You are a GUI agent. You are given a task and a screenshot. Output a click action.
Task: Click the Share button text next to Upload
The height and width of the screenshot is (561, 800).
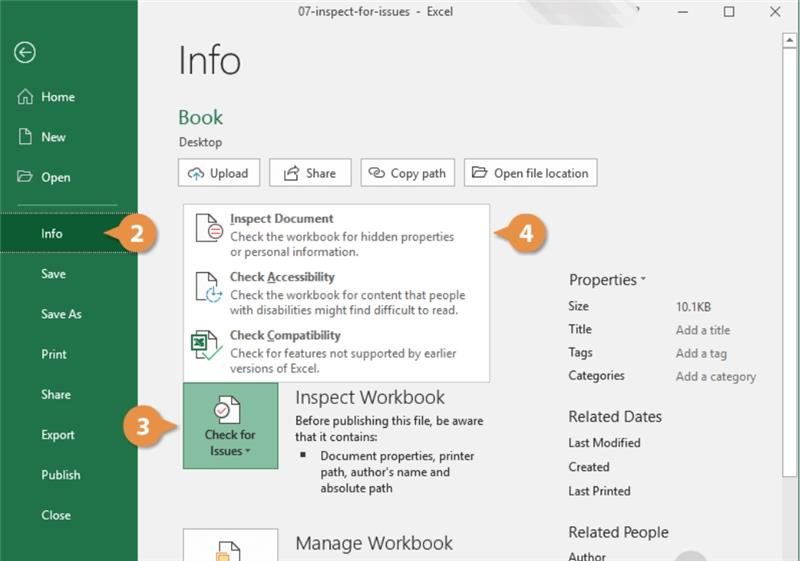(321, 173)
